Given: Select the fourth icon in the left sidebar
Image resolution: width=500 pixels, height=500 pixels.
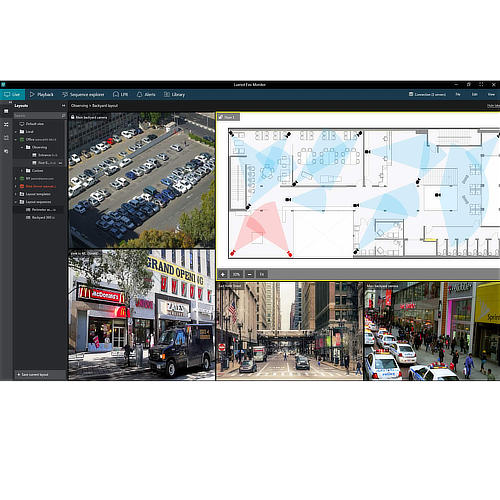Looking at the screenshot, I should 6,151.
